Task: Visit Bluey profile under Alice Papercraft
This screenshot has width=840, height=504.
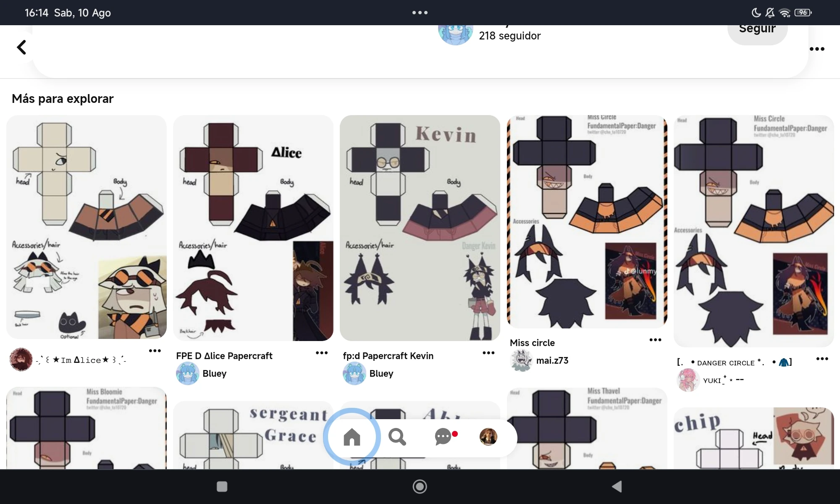Action: coord(214,373)
